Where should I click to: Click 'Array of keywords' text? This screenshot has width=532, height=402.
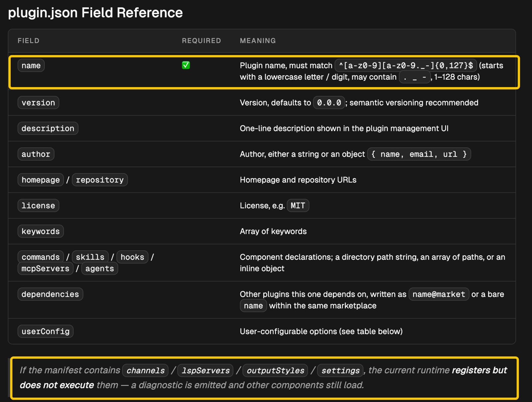pos(273,231)
